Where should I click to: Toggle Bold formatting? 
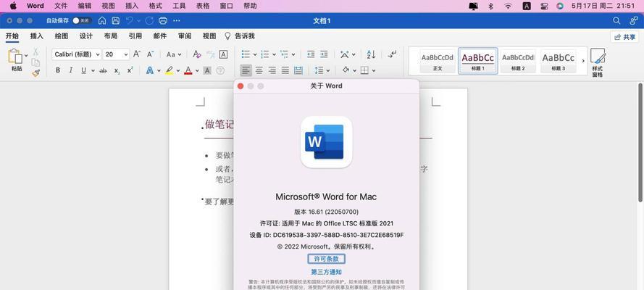[x=58, y=70]
